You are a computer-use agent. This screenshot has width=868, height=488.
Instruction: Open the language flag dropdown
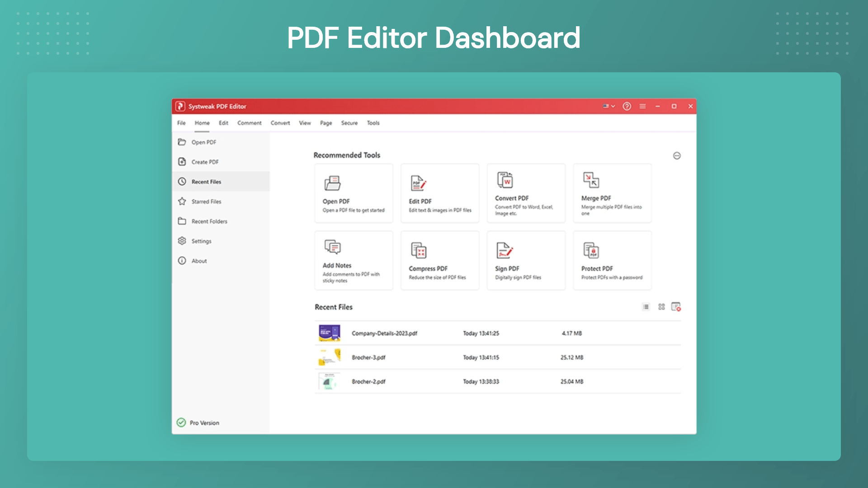(x=609, y=106)
